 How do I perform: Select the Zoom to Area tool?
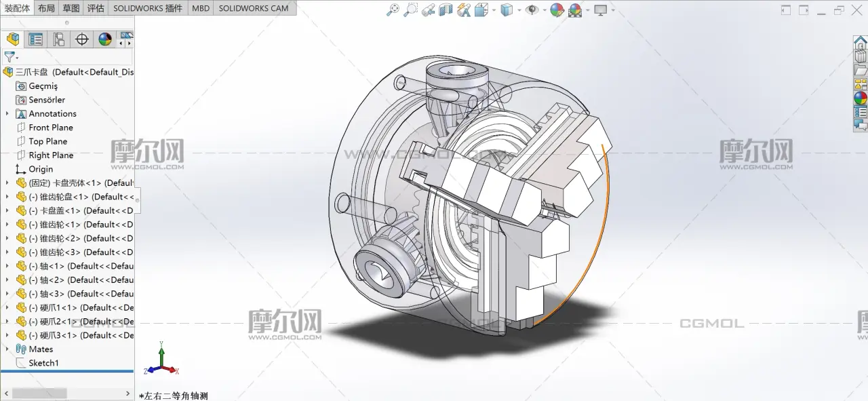410,9
